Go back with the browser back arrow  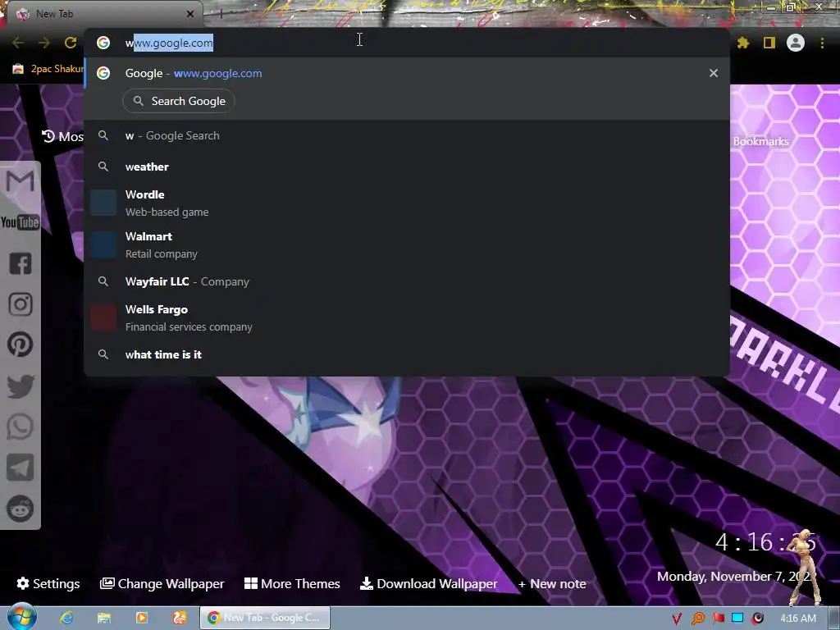18,43
